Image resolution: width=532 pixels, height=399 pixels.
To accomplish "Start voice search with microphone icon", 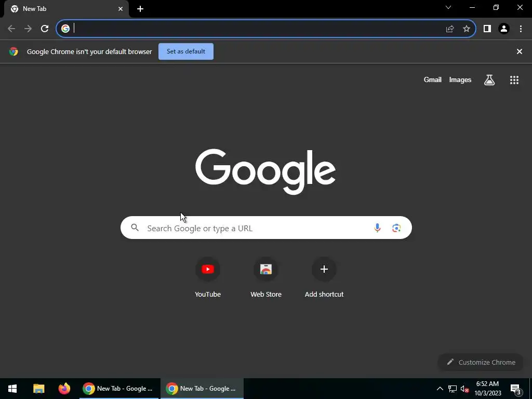I will (377, 228).
